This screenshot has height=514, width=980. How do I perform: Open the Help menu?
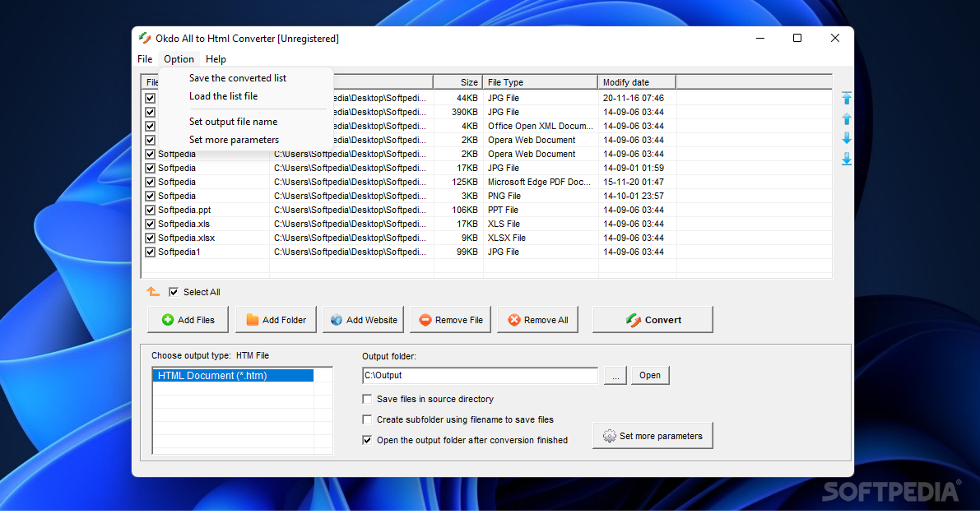pyautogui.click(x=216, y=58)
